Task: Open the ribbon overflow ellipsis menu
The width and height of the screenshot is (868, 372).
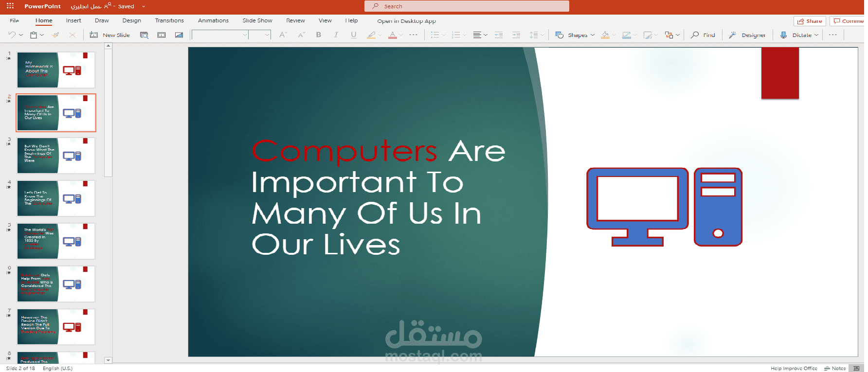Action: [833, 35]
